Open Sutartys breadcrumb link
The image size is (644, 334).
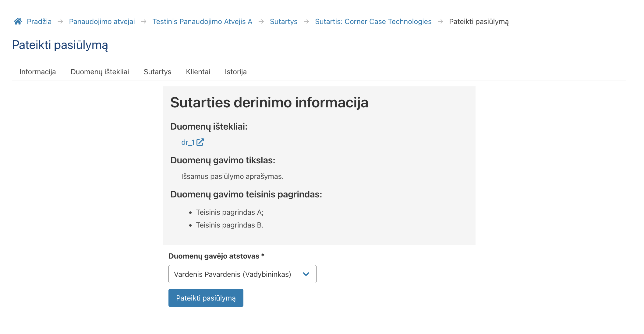(x=284, y=22)
